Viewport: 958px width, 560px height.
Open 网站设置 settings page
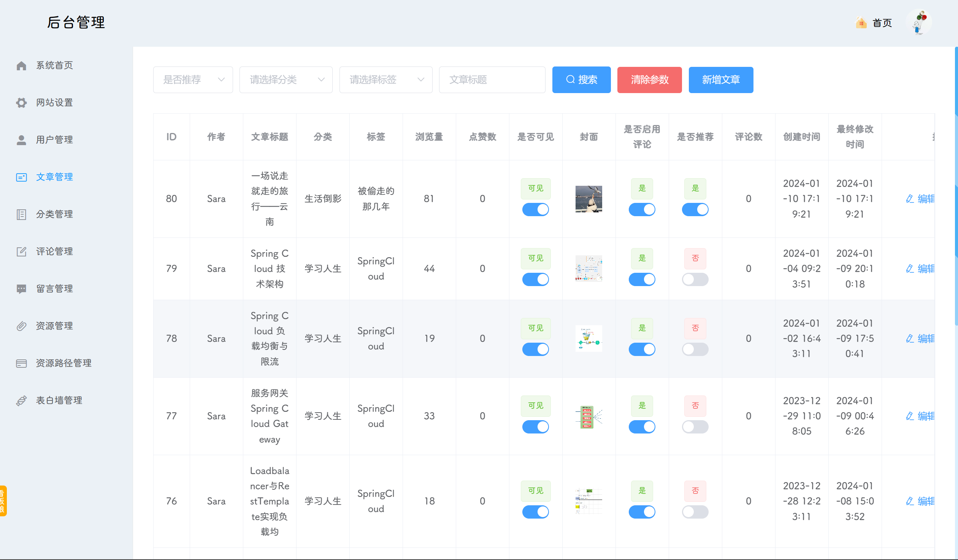(54, 102)
